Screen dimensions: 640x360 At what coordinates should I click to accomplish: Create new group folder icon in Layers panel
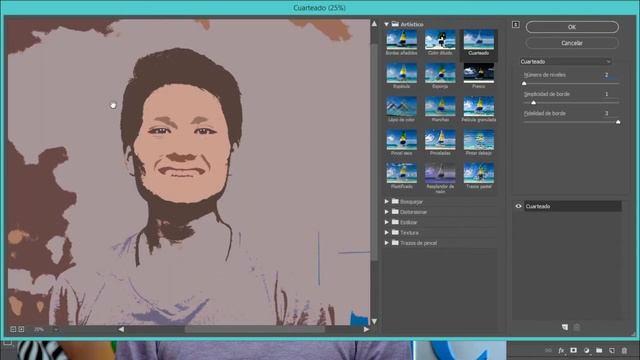tap(599, 350)
